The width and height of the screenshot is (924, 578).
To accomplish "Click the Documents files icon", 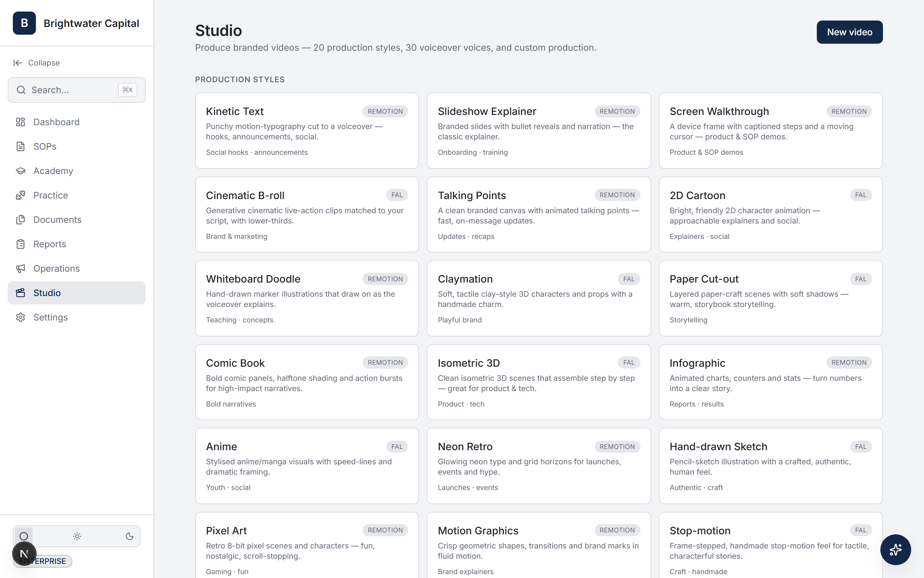I will point(21,220).
